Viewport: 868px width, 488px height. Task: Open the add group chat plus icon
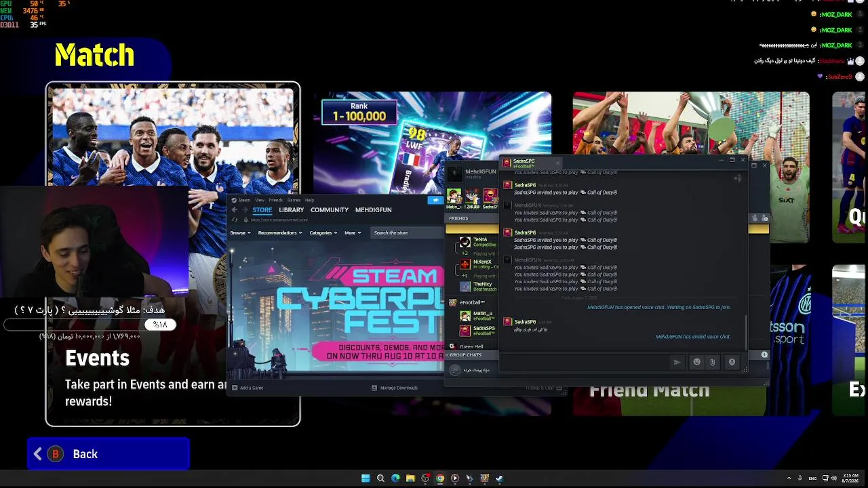(764, 354)
